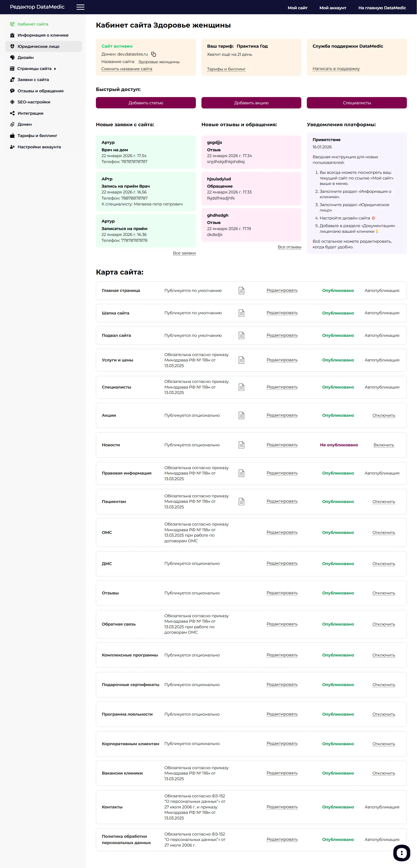The width and height of the screenshot is (417, 868).
Task: Click the Интеграции share icon in sidebar
Action: (12, 113)
